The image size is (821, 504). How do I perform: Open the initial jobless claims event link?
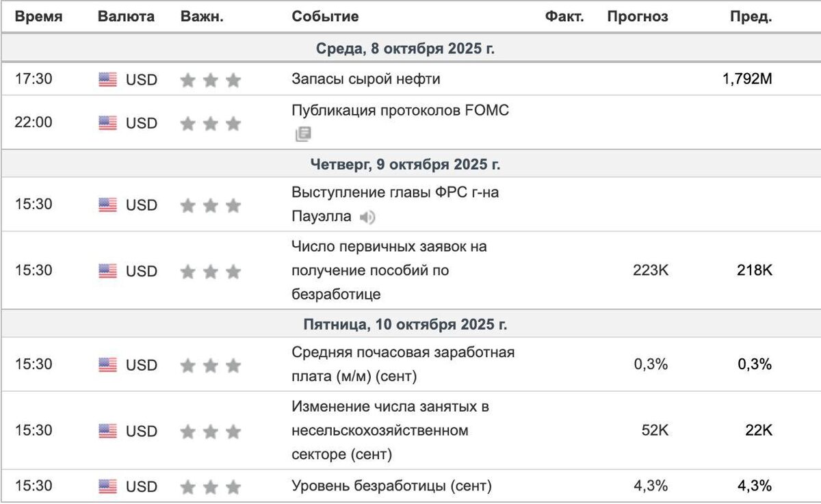pos(389,270)
